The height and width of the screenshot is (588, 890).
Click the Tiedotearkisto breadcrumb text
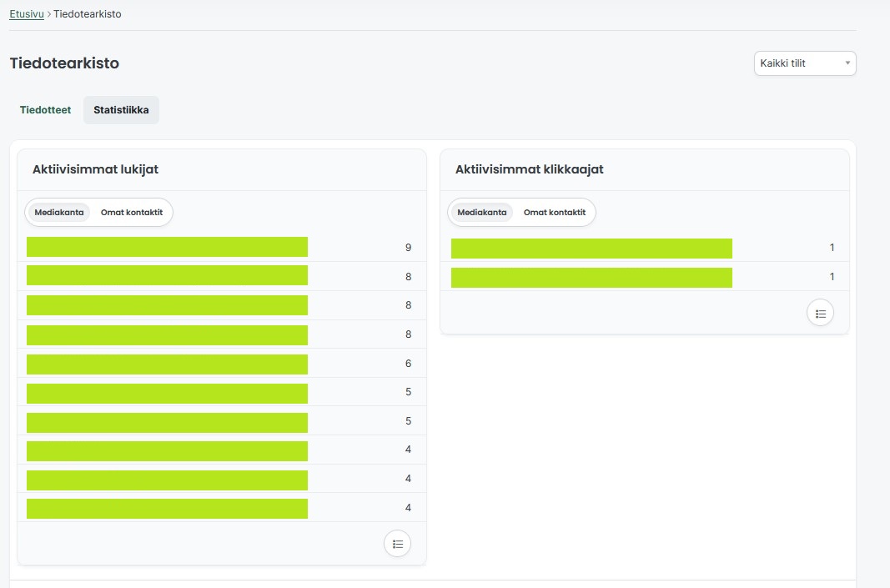[x=88, y=13]
